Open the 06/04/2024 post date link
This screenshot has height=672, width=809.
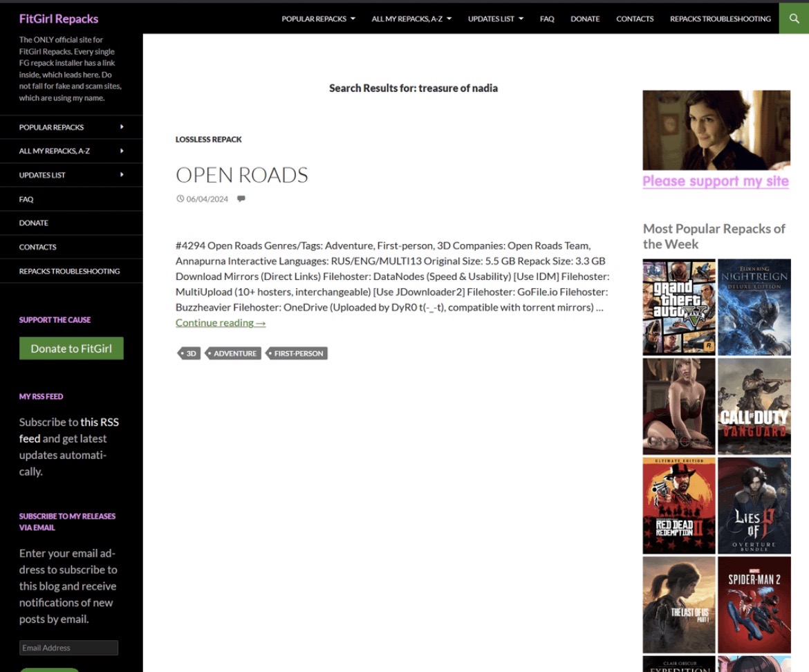pyautogui.click(x=207, y=199)
